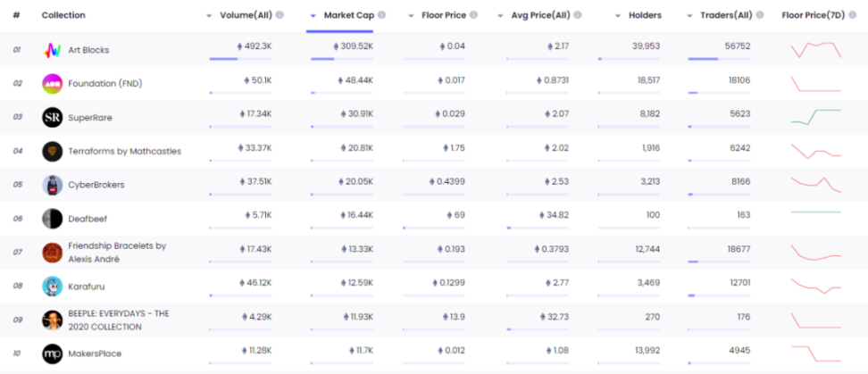
Task: Open Terraforms by Mathcastles link
Action: [x=124, y=151]
